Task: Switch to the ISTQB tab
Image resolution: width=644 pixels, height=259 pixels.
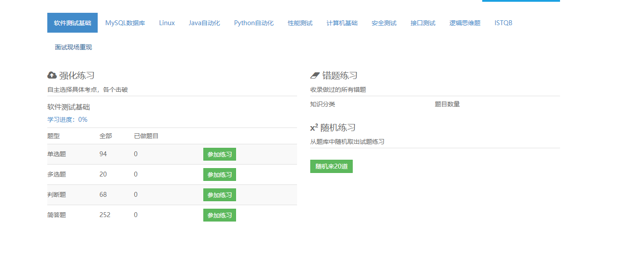Action: coord(503,23)
